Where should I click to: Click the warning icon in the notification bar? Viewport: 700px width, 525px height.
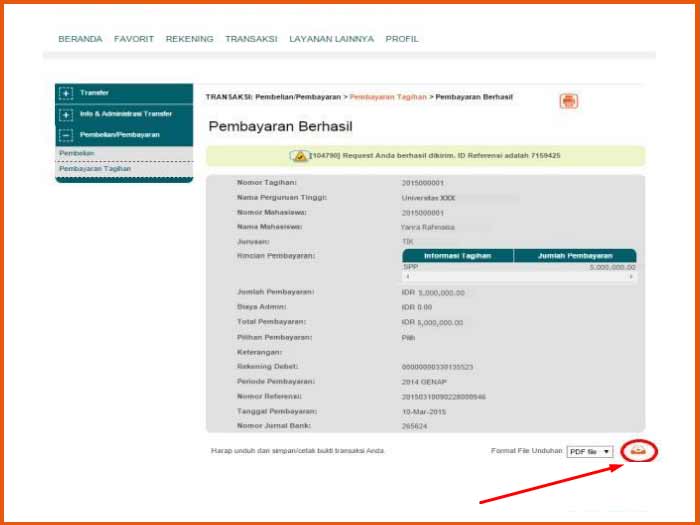click(300, 156)
